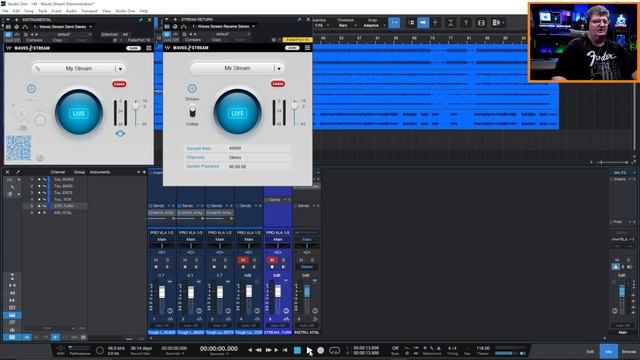Click pencil edit icon beside My Stream name
This screenshot has width=640, height=360.
click(x=38, y=69)
